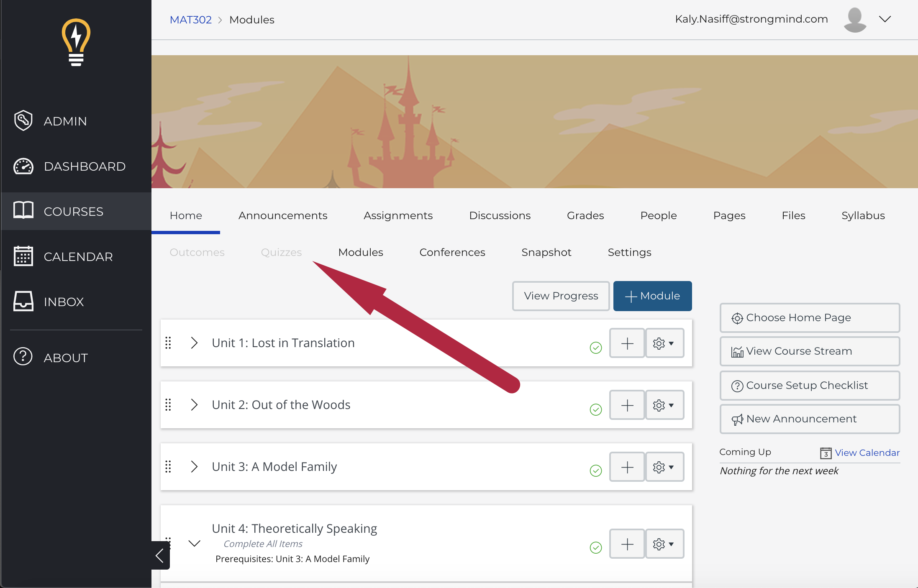Toggle published checkmark for Unit 2

pos(595,409)
